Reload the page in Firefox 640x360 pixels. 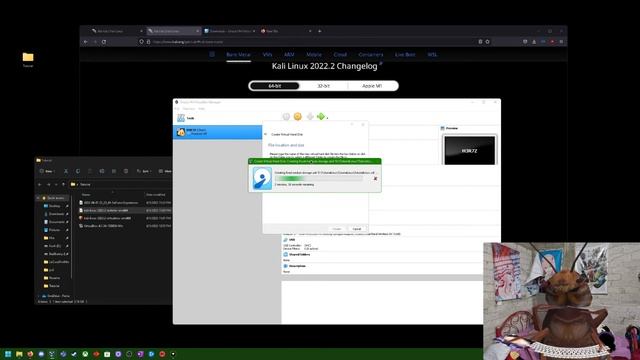coord(104,42)
